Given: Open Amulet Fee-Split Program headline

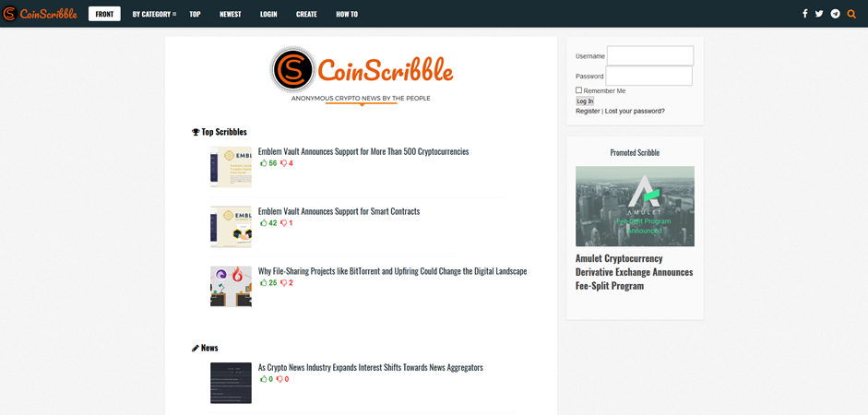Looking at the screenshot, I should click(x=635, y=272).
